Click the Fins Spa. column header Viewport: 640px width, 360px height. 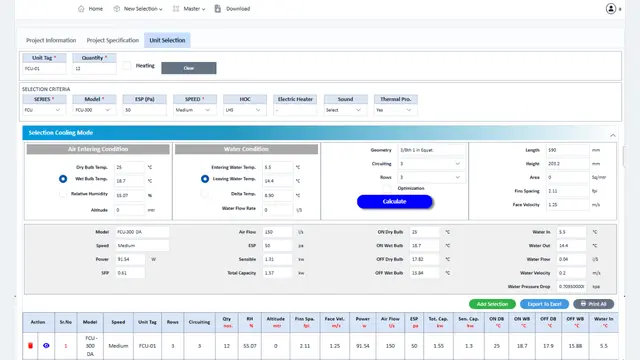(x=305, y=322)
